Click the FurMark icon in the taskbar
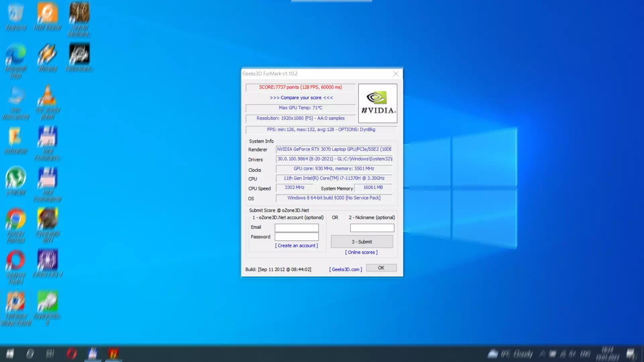The image size is (644, 362). (x=113, y=354)
